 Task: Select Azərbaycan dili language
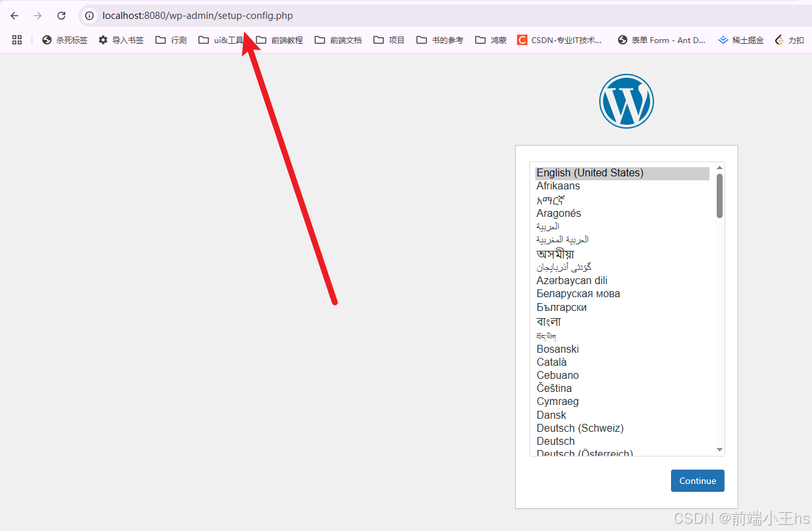coord(622,281)
